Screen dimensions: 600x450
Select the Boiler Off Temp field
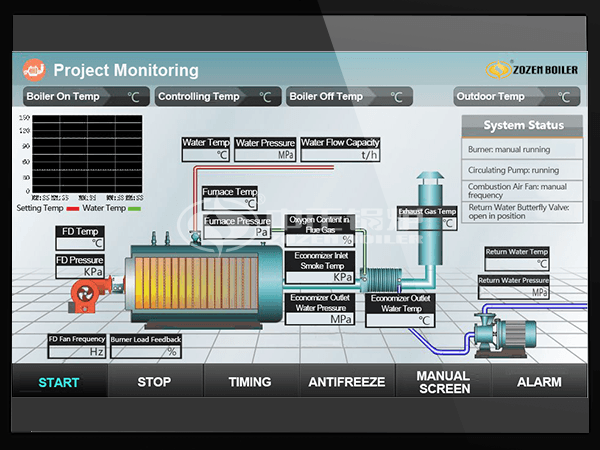click(x=395, y=97)
